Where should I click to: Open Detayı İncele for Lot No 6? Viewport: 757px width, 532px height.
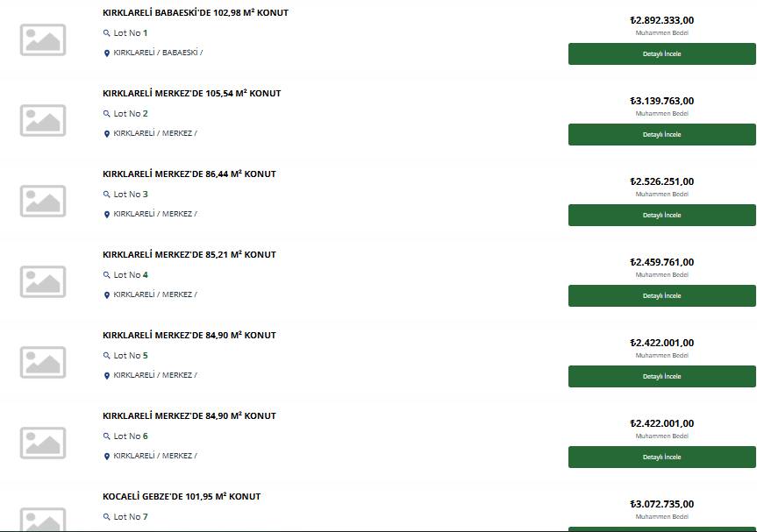(662, 457)
